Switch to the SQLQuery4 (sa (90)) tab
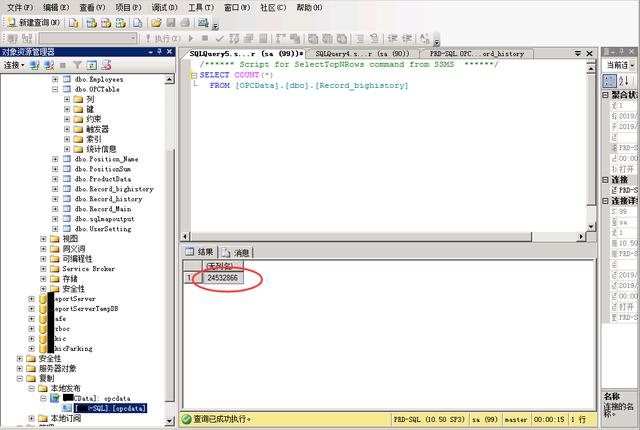Screen dimensions: 640x430 pyautogui.click(x=362, y=53)
